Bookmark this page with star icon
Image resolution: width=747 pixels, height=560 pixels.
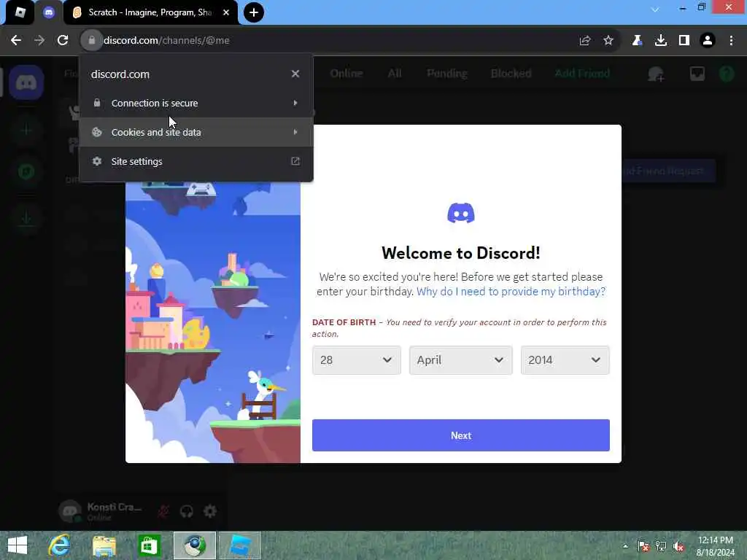click(608, 41)
